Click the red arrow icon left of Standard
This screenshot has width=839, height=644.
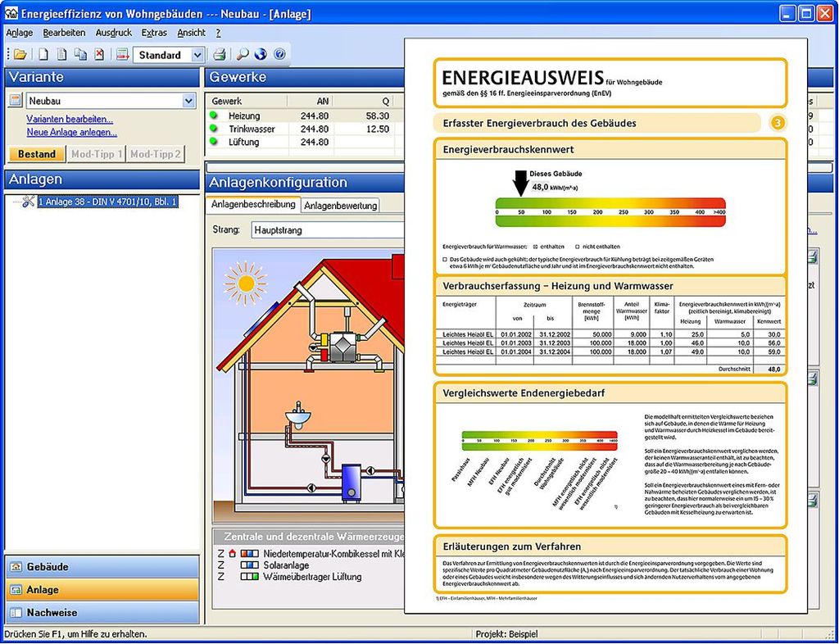tap(123, 55)
